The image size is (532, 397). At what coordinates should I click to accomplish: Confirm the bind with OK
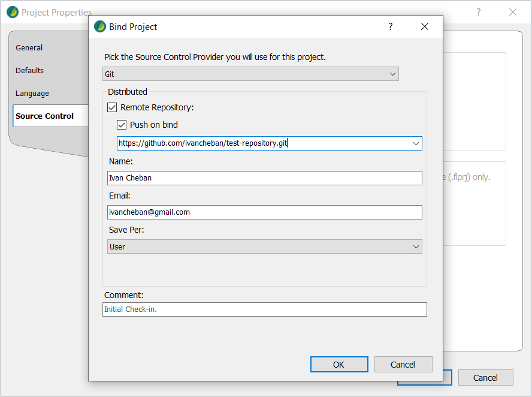point(338,364)
